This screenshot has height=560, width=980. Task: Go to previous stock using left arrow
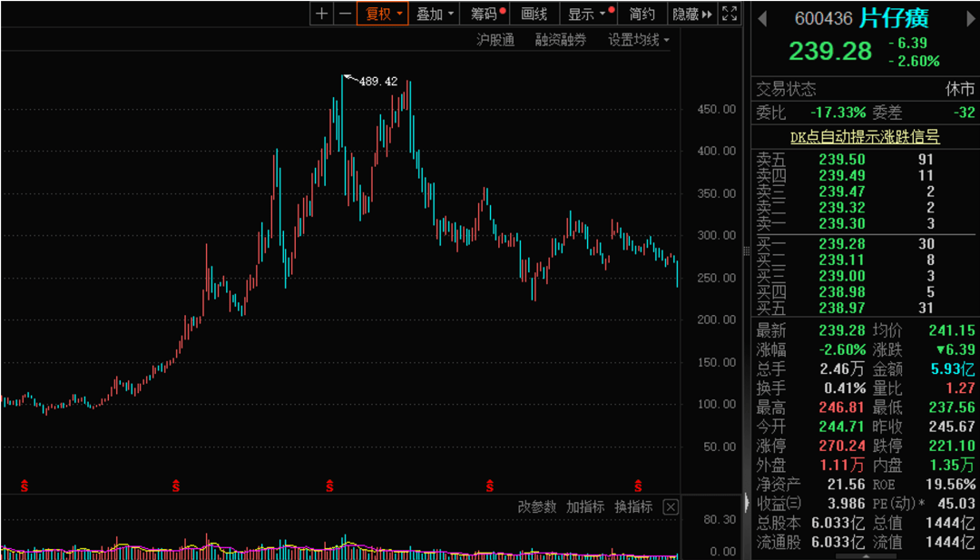click(762, 19)
